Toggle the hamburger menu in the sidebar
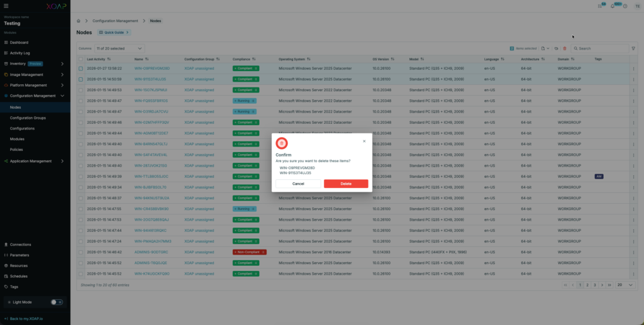The height and width of the screenshot is (325, 644). [x=6, y=6]
